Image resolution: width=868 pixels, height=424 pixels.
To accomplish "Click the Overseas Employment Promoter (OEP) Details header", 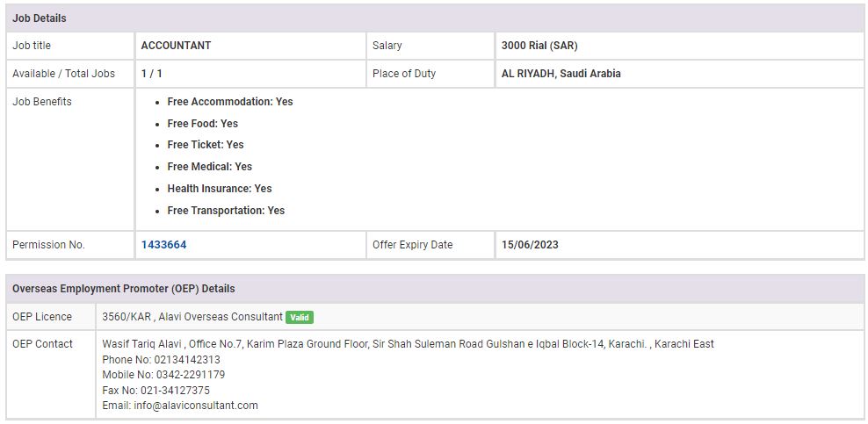I will (123, 288).
